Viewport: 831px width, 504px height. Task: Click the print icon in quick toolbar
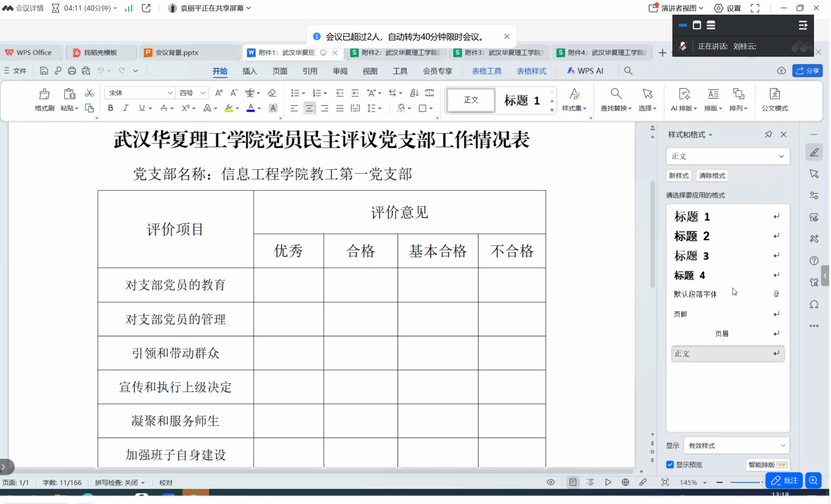tap(72, 71)
